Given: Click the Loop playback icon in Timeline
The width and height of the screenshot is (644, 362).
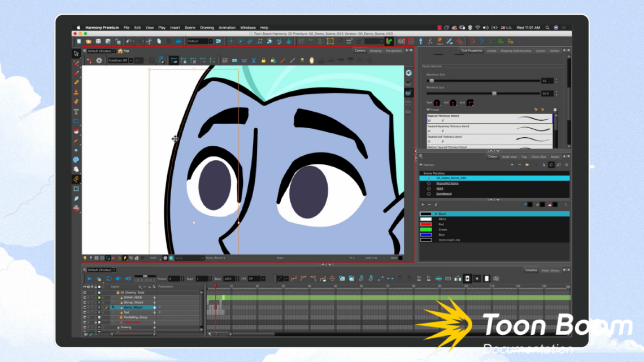Looking at the screenshot, I should 109,278.
